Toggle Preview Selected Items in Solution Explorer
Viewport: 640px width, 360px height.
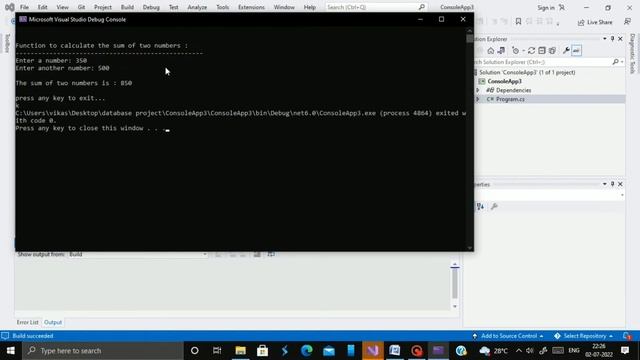pyautogui.click(x=576, y=51)
